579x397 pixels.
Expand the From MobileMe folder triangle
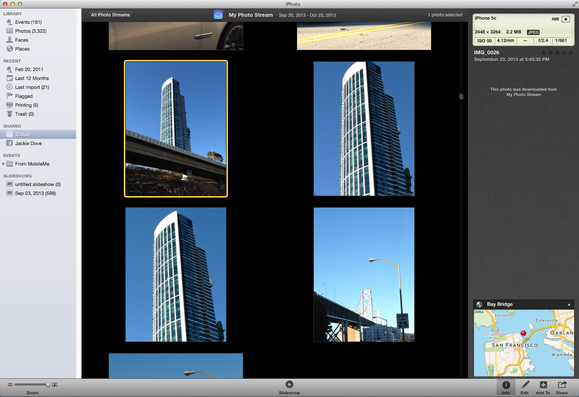click(3, 164)
